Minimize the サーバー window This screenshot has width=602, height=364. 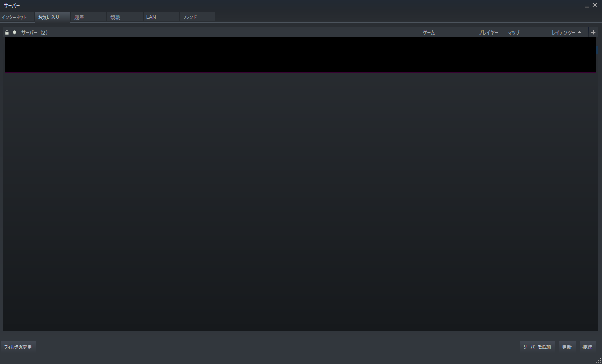coord(587,5)
